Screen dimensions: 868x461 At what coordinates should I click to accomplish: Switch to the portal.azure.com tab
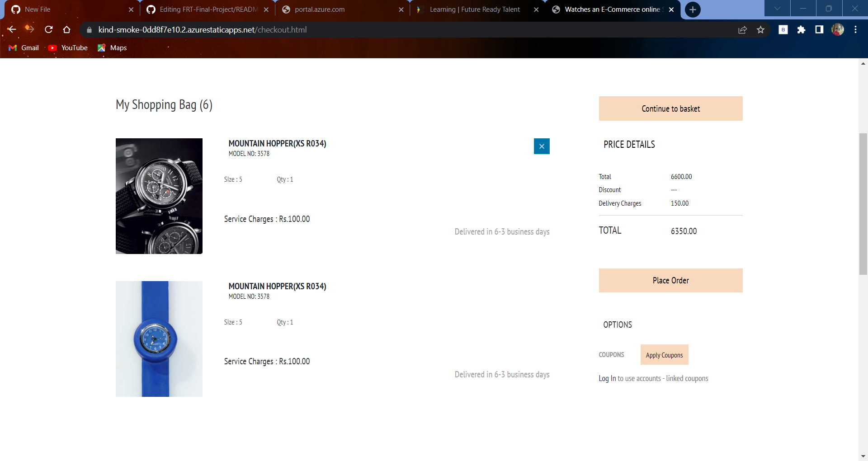[x=320, y=9]
